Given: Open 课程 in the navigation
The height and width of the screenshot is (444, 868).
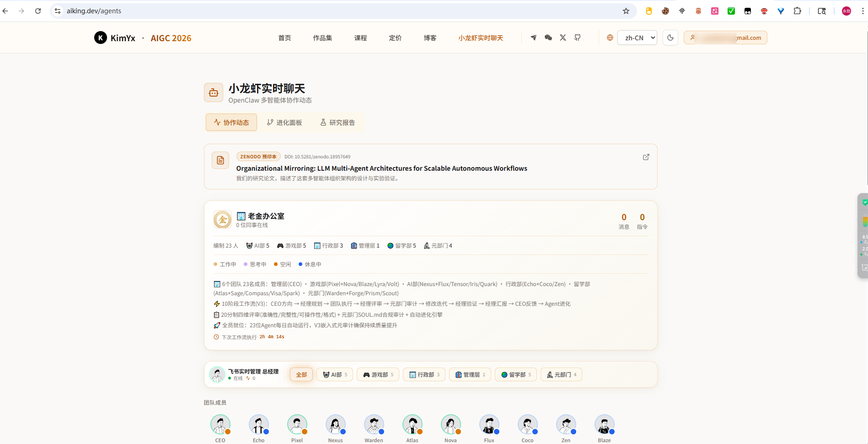Looking at the screenshot, I should [x=360, y=38].
